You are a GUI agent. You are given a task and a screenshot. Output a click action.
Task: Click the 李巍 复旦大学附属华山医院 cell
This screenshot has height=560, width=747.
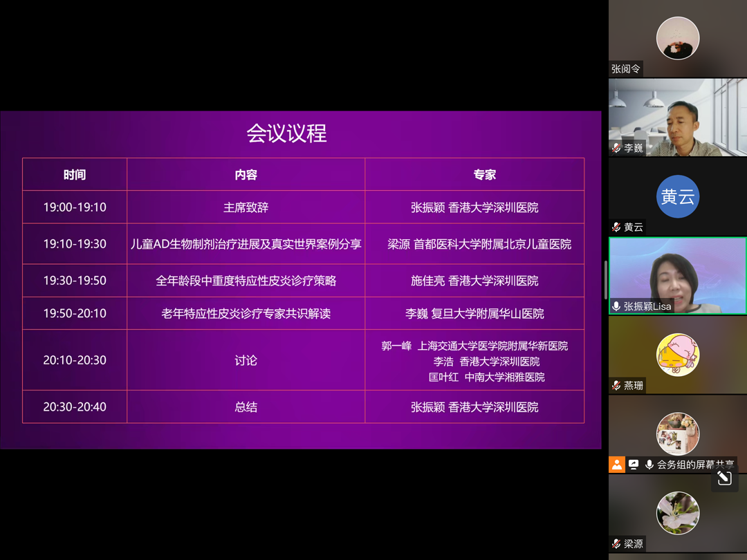pyautogui.click(x=474, y=313)
